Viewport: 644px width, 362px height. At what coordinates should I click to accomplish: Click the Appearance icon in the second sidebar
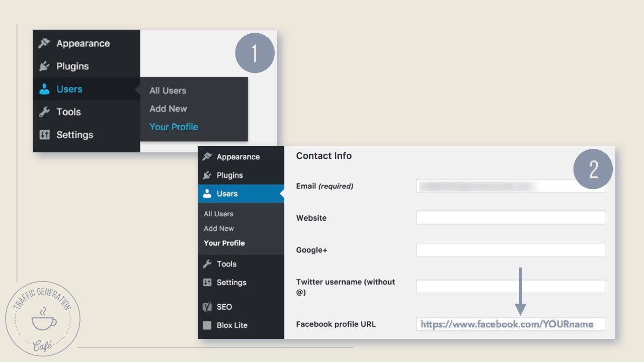tap(207, 156)
